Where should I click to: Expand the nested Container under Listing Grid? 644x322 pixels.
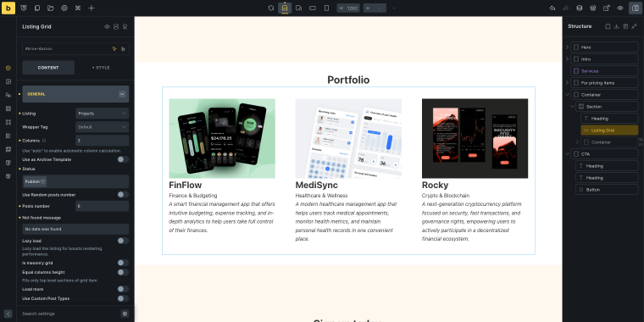pos(577,142)
